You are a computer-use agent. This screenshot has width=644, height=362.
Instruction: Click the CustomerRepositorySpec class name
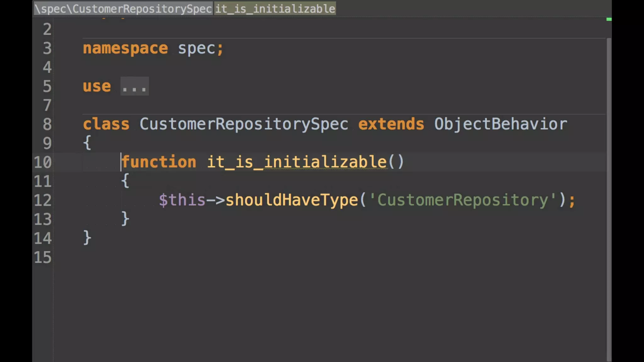click(244, 124)
